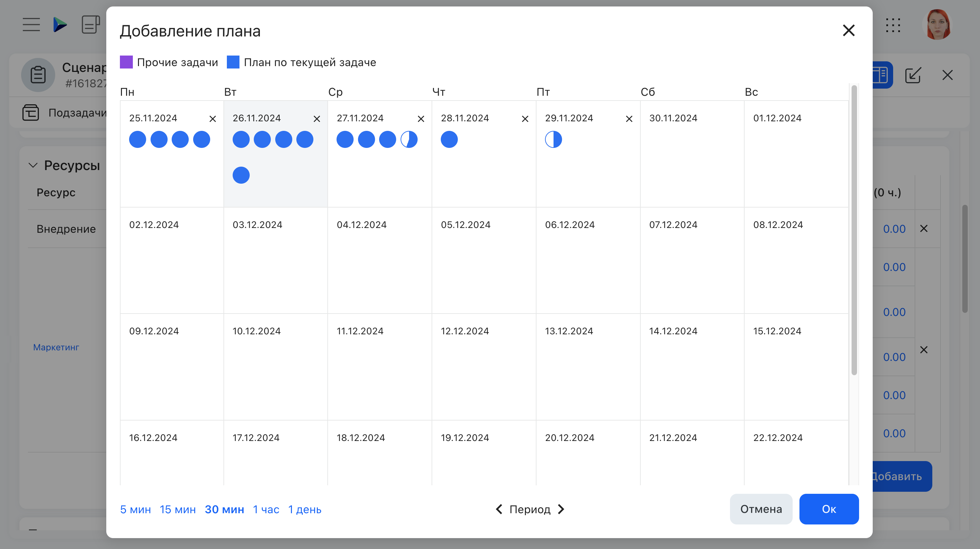This screenshot has height=549, width=980.
Task: Click the last circle on 25.11.2024
Action: click(202, 139)
